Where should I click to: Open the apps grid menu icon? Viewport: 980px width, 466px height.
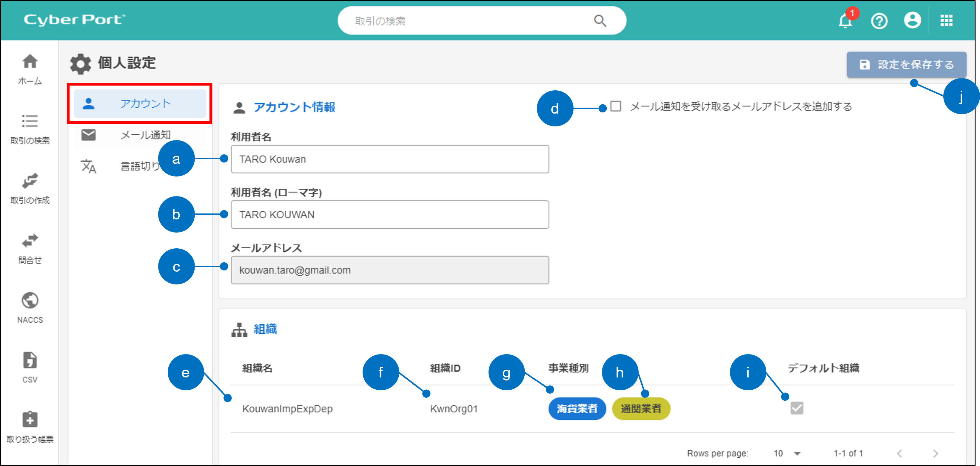[946, 21]
